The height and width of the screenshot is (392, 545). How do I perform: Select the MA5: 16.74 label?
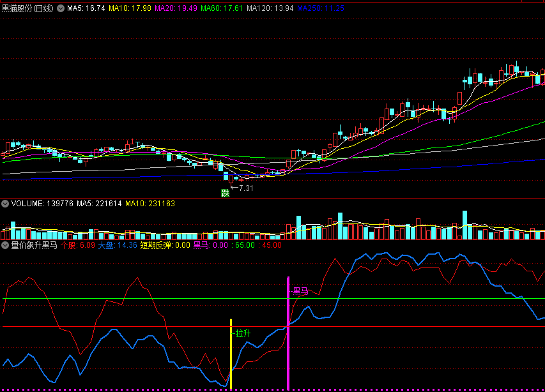[x=86, y=8]
